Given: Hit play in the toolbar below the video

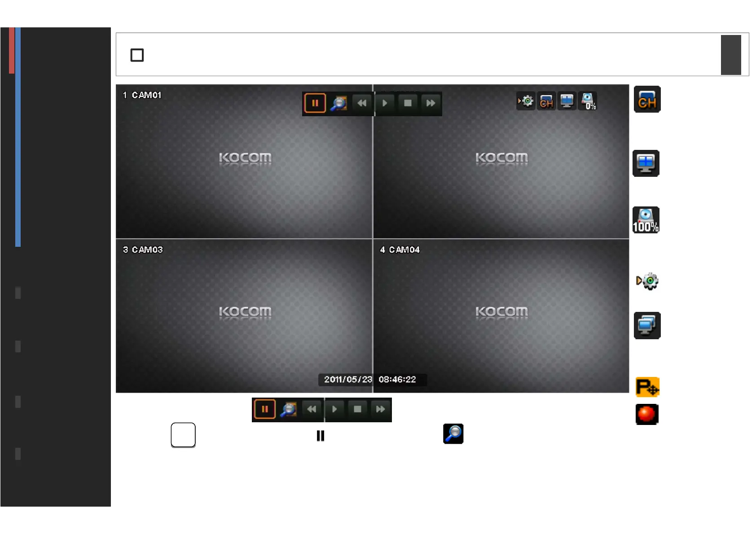Looking at the screenshot, I should [334, 409].
